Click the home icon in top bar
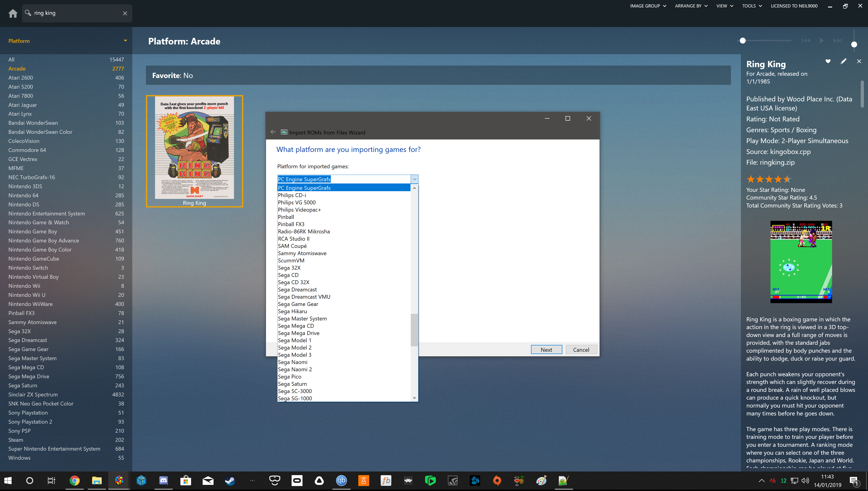Image resolution: width=868 pixels, height=491 pixels. pos(13,13)
